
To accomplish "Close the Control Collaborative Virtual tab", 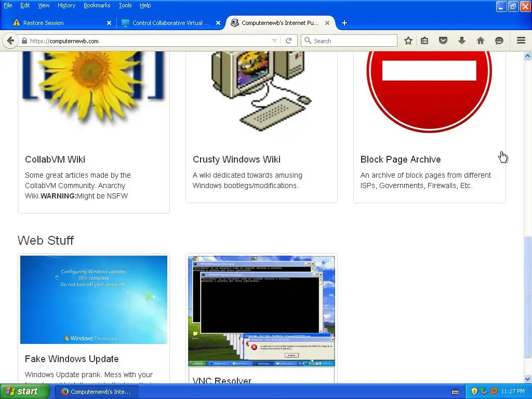I will pyautogui.click(x=218, y=23).
